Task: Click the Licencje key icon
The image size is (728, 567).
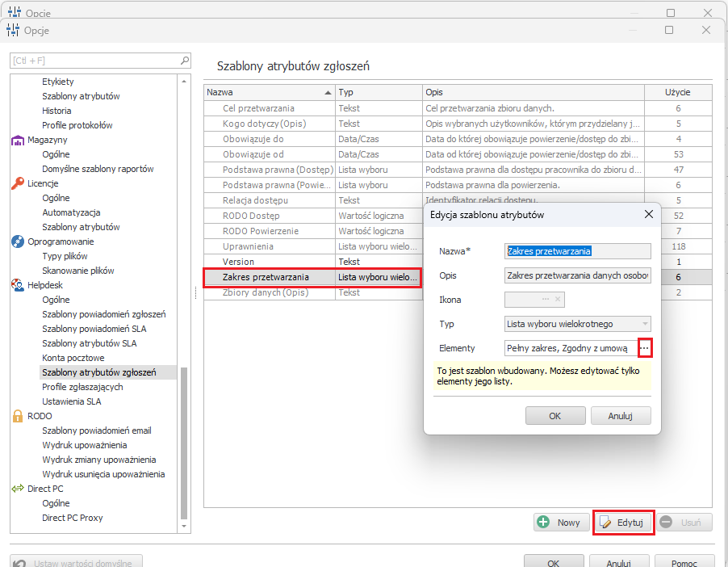Action: click(x=18, y=183)
